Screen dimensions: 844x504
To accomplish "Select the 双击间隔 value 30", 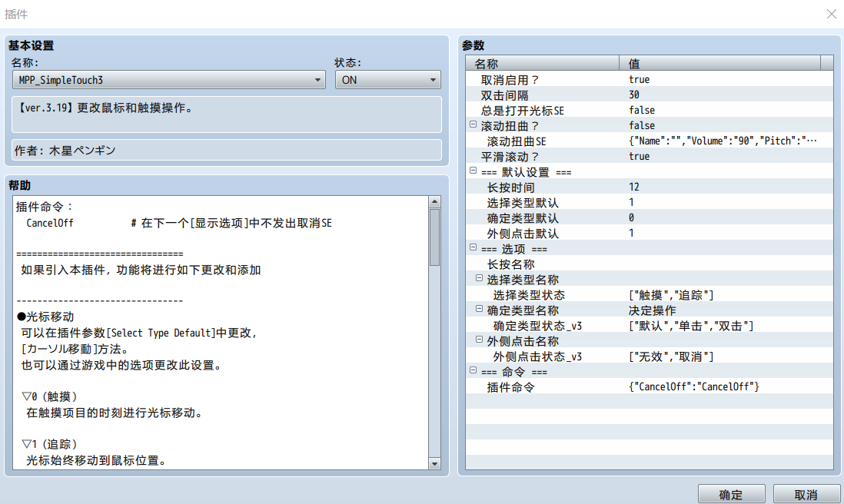I will click(x=634, y=95).
